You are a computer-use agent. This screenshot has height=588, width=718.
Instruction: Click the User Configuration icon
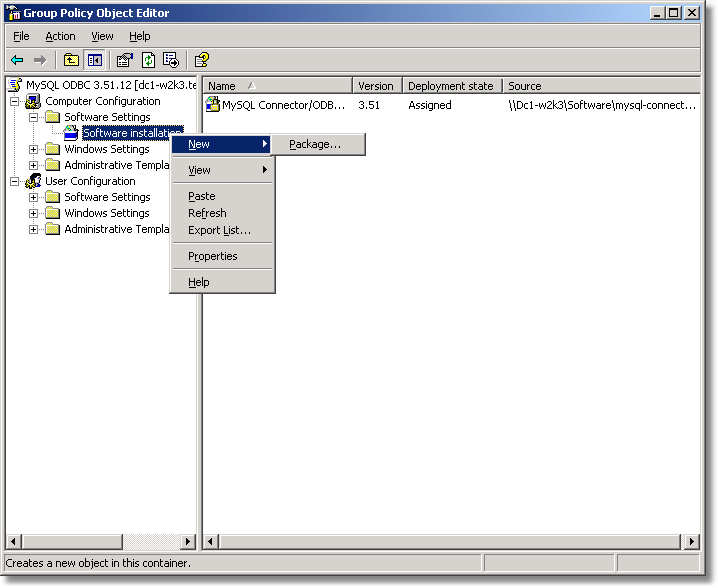(33, 181)
